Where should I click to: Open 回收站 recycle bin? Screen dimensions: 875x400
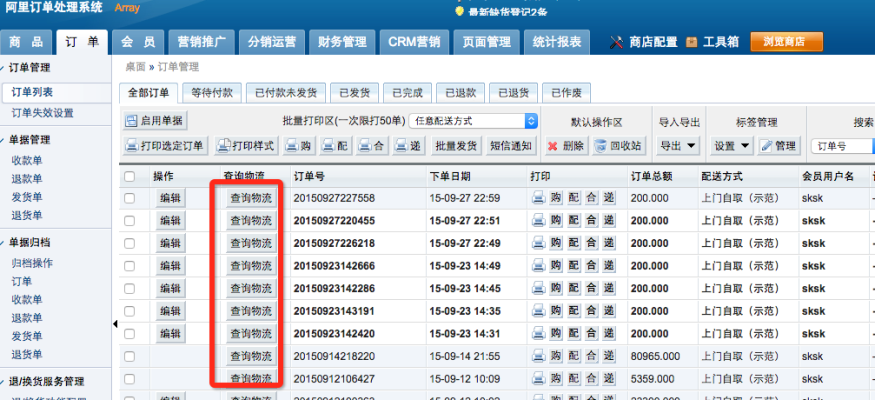pyautogui.click(x=618, y=145)
